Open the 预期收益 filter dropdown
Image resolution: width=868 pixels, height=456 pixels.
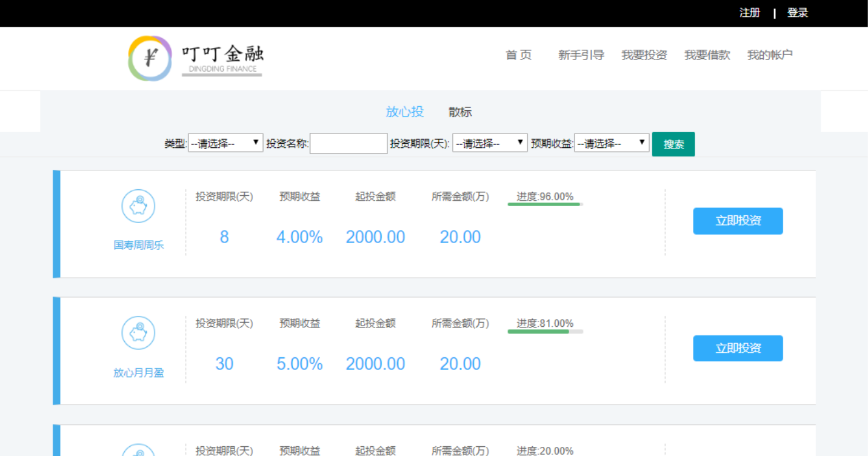612,144
